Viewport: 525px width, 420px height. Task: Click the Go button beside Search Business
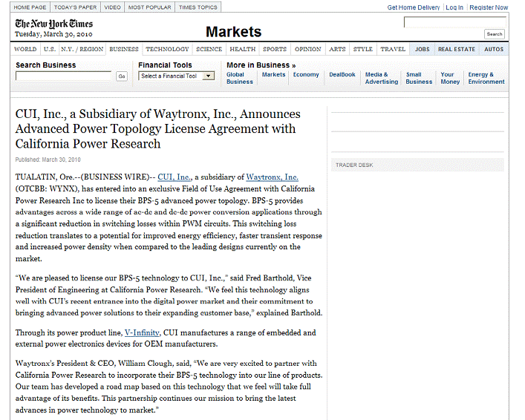pos(122,76)
